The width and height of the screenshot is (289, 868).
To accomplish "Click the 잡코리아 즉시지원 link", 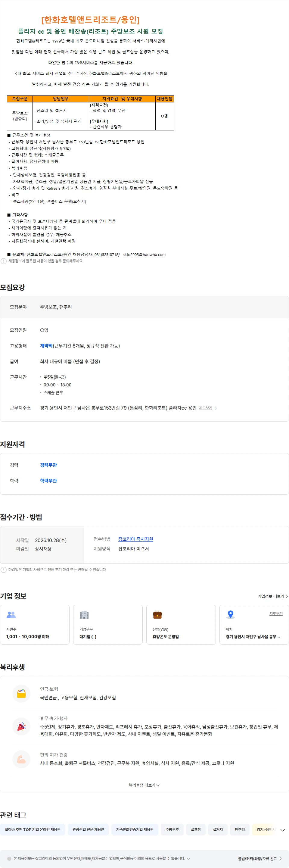I will 135,539.
